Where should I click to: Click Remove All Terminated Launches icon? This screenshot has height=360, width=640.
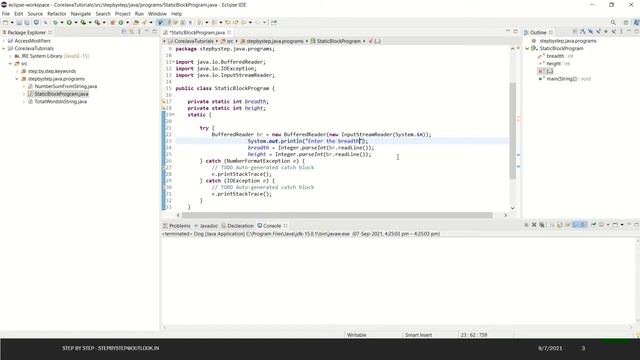542,225
